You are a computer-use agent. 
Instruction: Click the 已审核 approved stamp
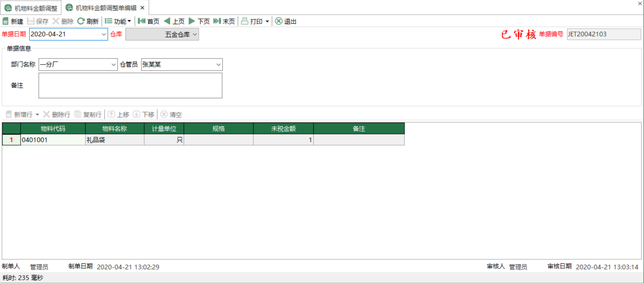click(518, 34)
